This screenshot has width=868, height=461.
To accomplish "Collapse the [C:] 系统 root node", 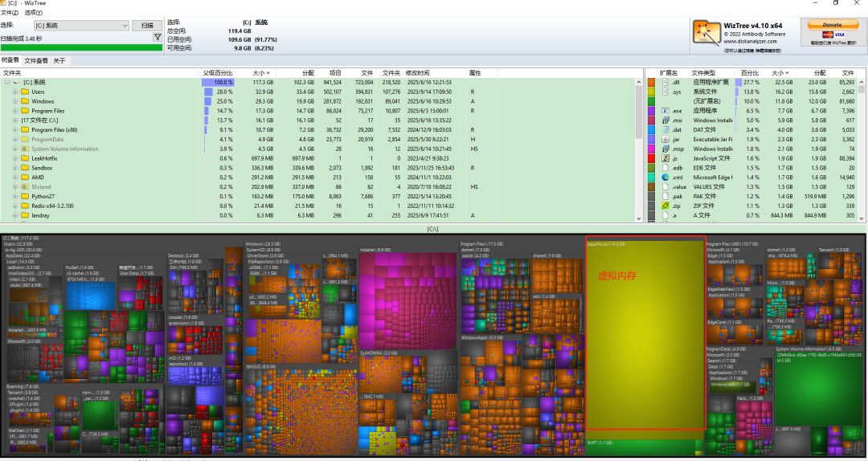I will tap(6, 82).
